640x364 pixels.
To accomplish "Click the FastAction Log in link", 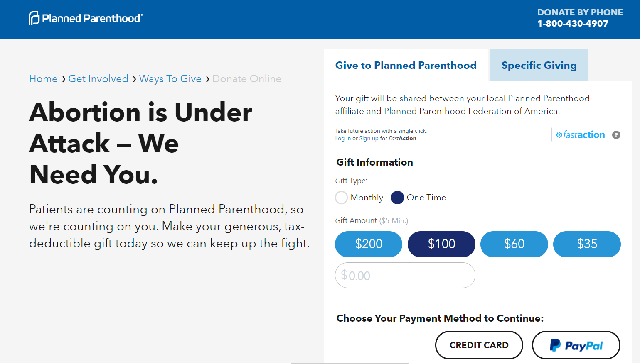I will tap(343, 139).
